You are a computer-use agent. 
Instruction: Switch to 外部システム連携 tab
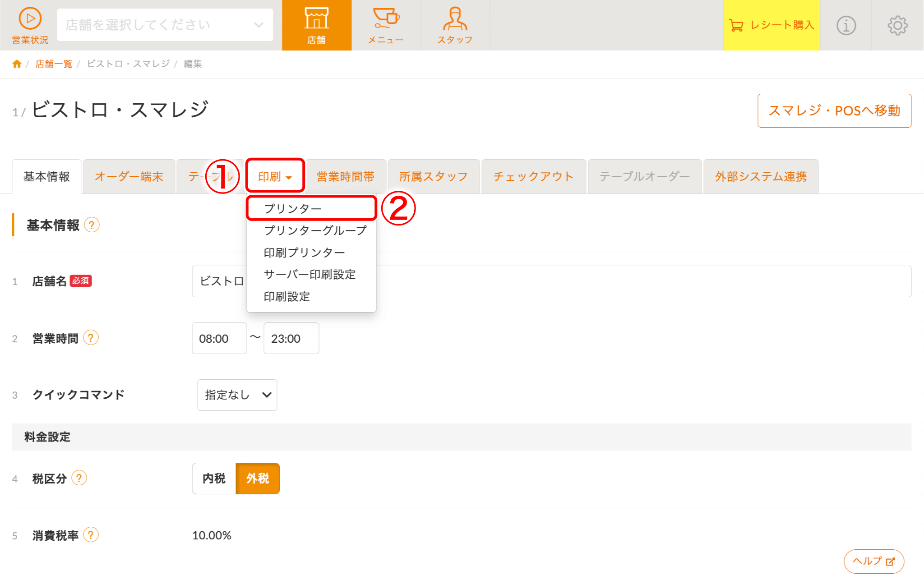tap(761, 176)
